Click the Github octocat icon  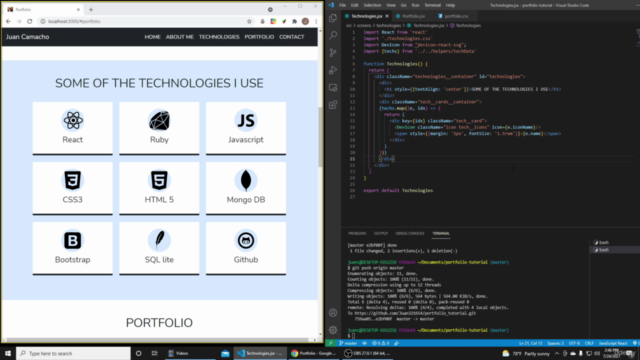pos(246,240)
